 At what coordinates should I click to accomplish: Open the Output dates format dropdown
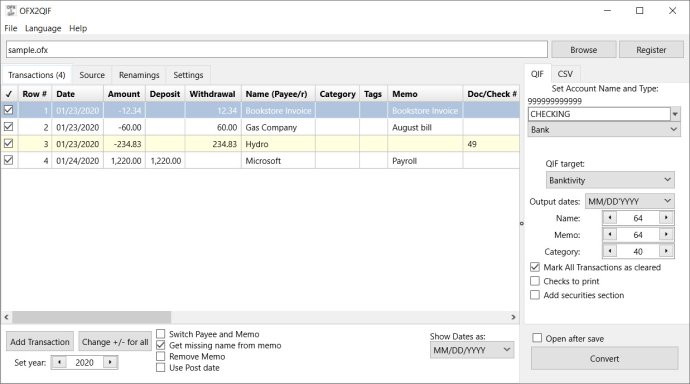(629, 201)
